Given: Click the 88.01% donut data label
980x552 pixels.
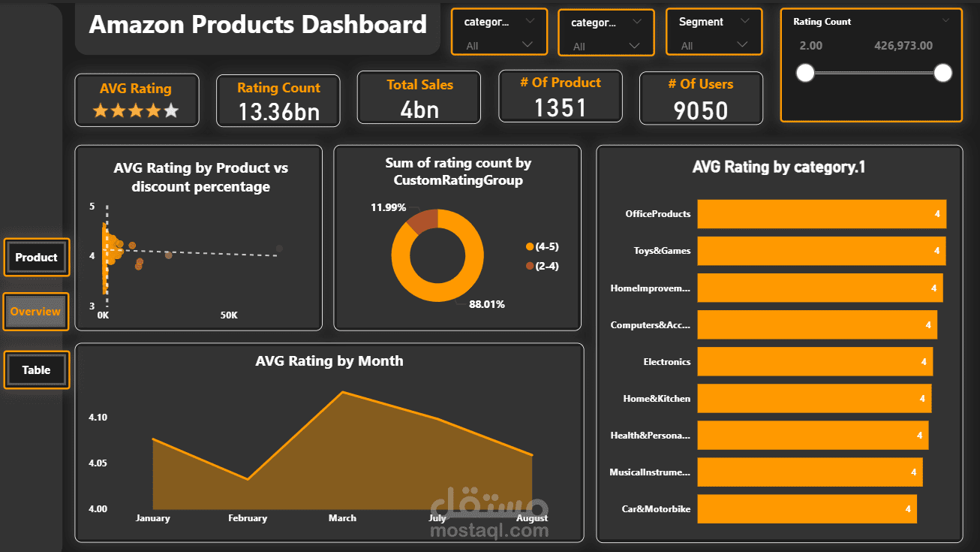Looking at the screenshot, I should click(x=488, y=304).
